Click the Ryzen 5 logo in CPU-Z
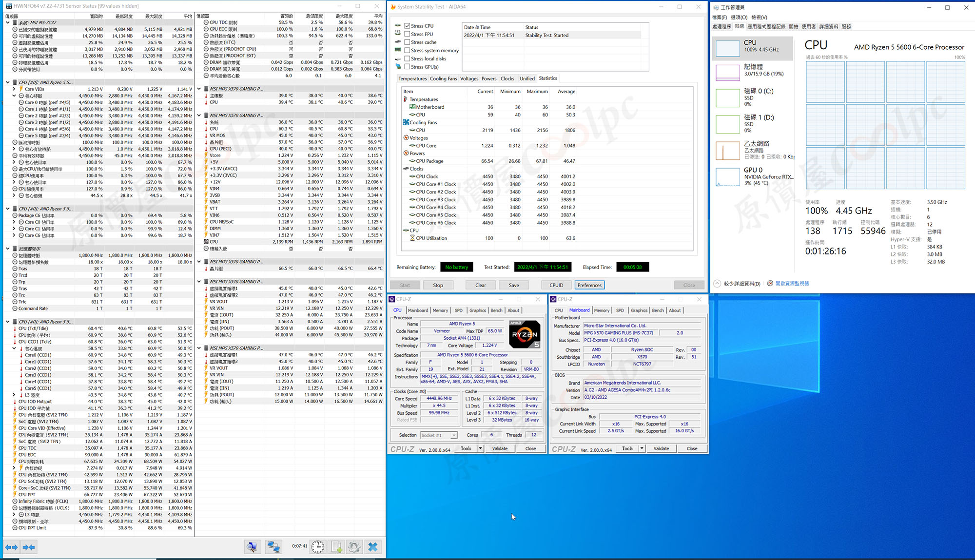 tap(525, 334)
